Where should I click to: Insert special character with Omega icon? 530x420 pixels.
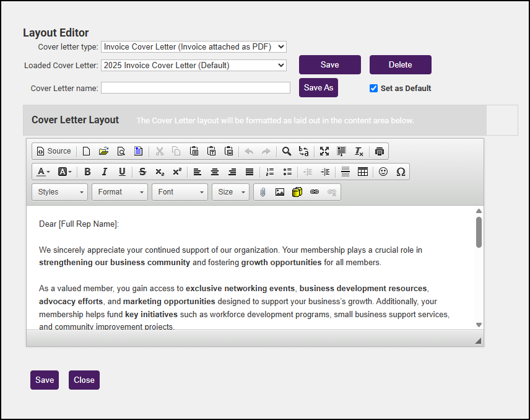point(401,172)
